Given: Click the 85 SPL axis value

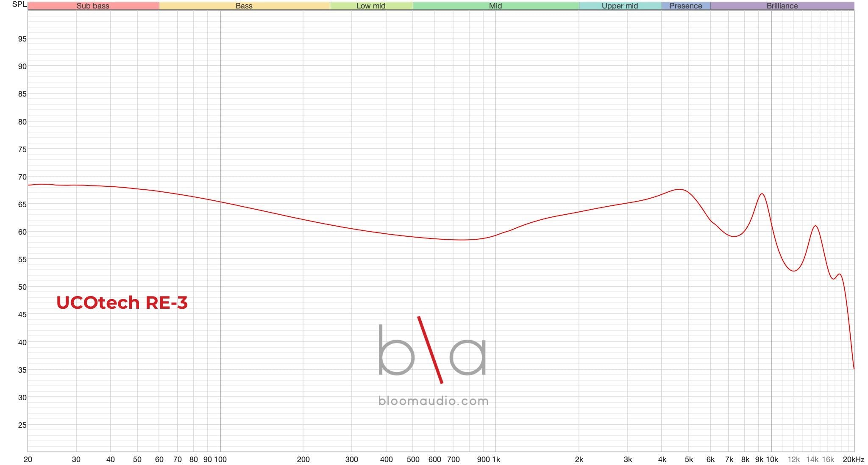Looking at the screenshot, I should tap(22, 94).
